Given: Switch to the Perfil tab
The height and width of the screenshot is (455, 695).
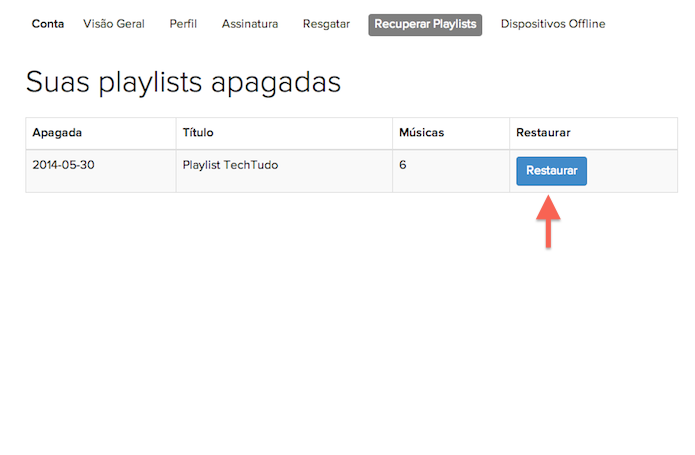Looking at the screenshot, I should (183, 24).
